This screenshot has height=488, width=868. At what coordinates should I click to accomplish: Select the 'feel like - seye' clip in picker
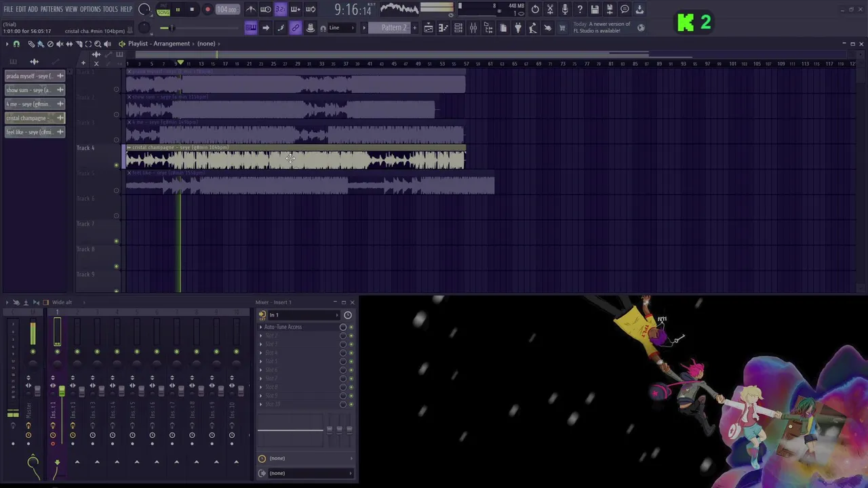tap(35, 132)
